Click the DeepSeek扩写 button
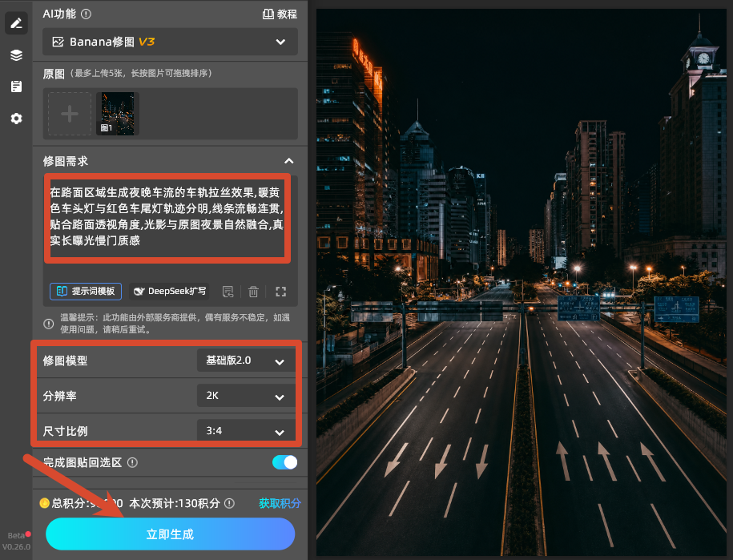Viewport: 733px width, 560px height. click(x=169, y=292)
